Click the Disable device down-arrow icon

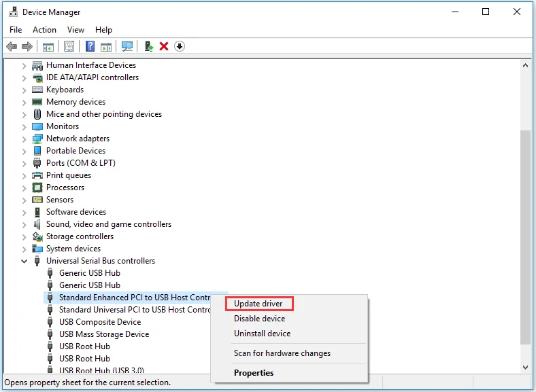[x=180, y=46]
